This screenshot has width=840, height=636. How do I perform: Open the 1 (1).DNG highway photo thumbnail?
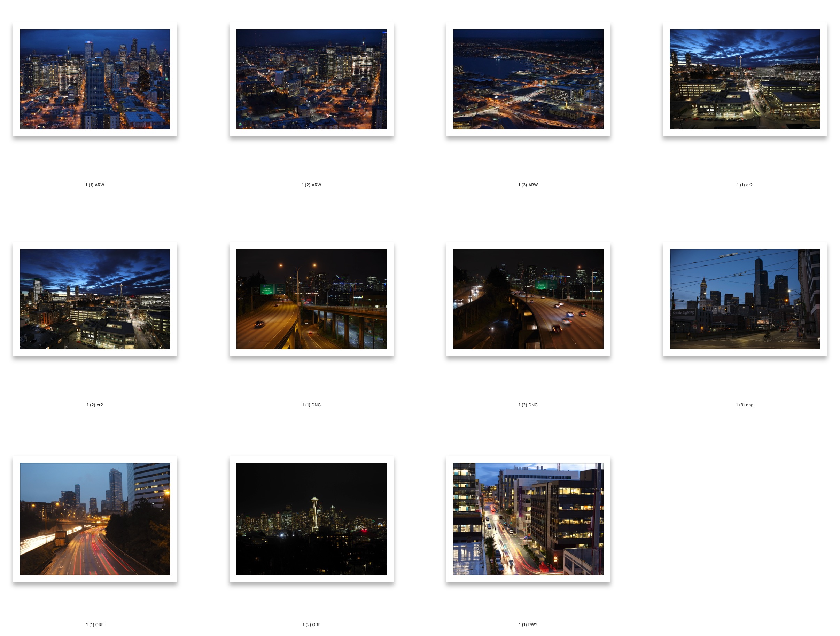tap(311, 299)
